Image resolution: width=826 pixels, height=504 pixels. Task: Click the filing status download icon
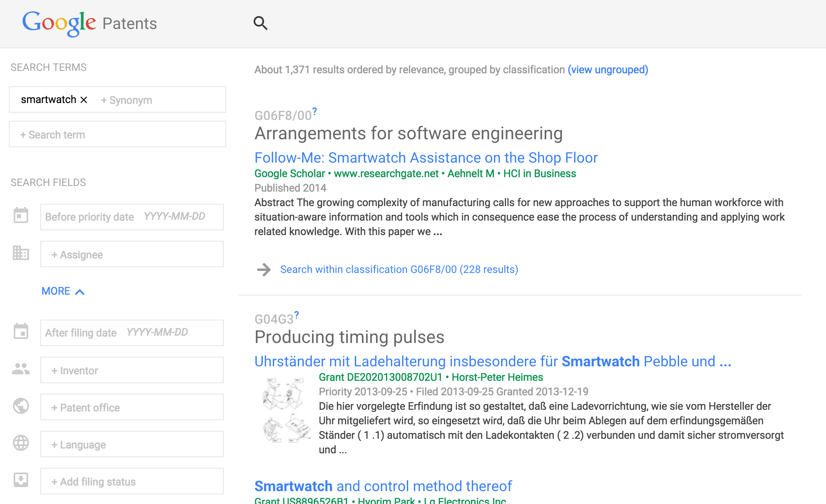pyautogui.click(x=21, y=480)
